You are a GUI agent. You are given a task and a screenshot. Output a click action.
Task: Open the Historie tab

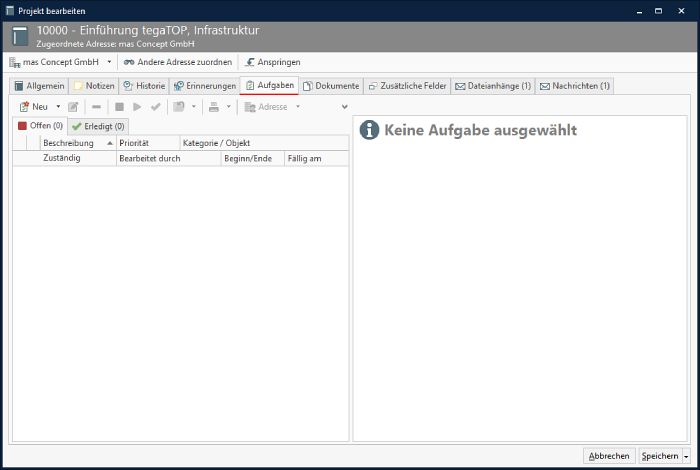click(144, 86)
